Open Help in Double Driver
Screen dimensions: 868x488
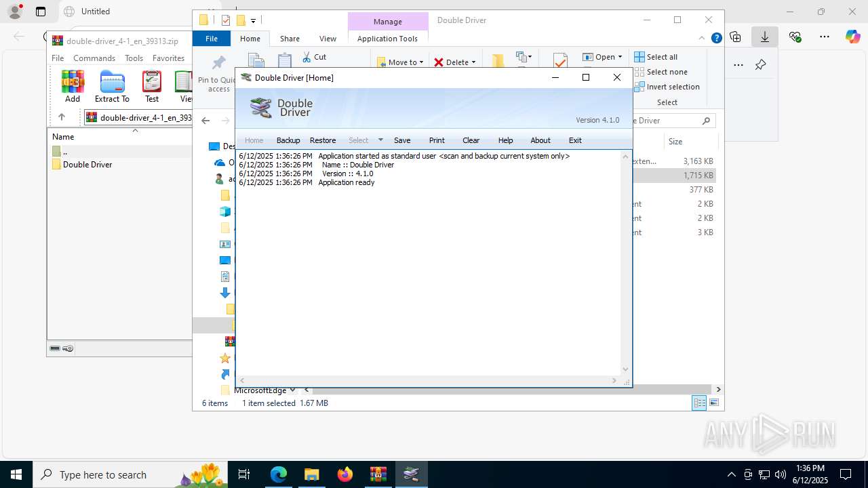click(505, 140)
